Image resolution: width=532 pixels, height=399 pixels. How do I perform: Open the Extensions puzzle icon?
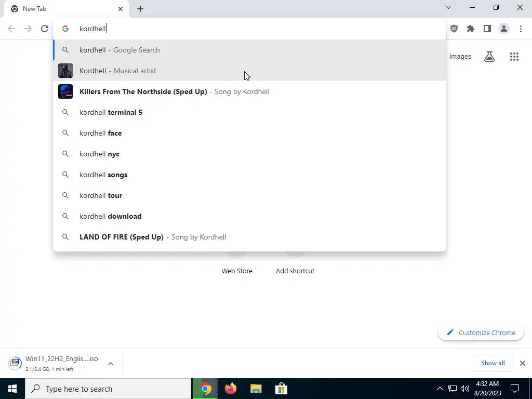[471, 29]
